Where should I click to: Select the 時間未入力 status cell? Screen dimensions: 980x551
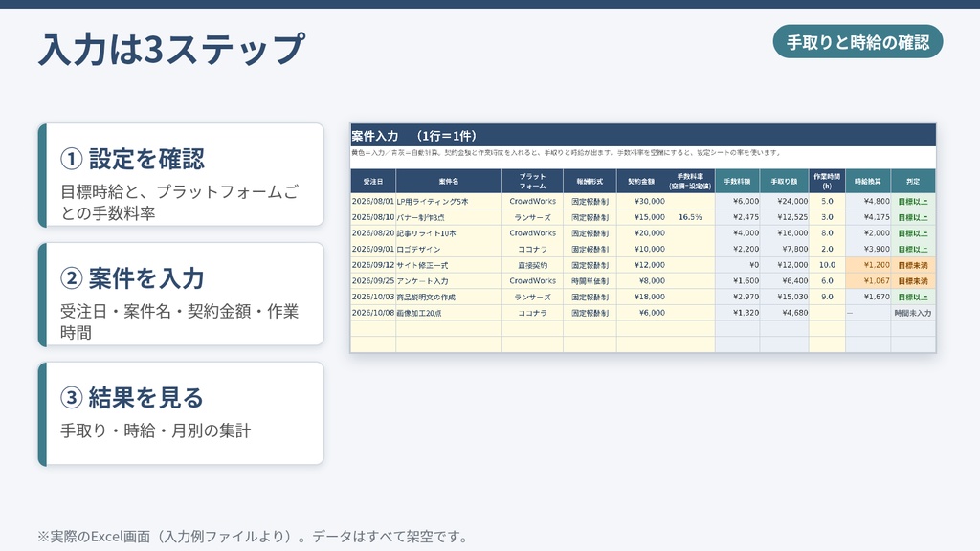click(x=913, y=313)
